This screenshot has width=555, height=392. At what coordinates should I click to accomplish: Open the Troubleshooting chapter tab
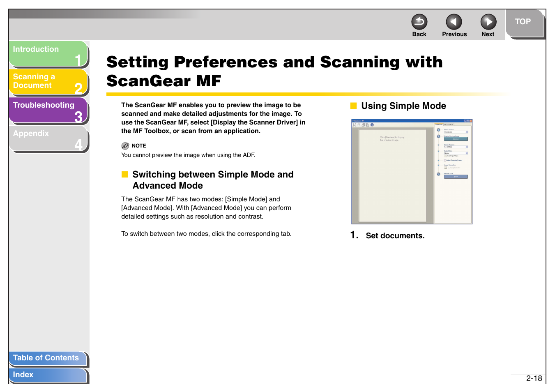(48, 110)
